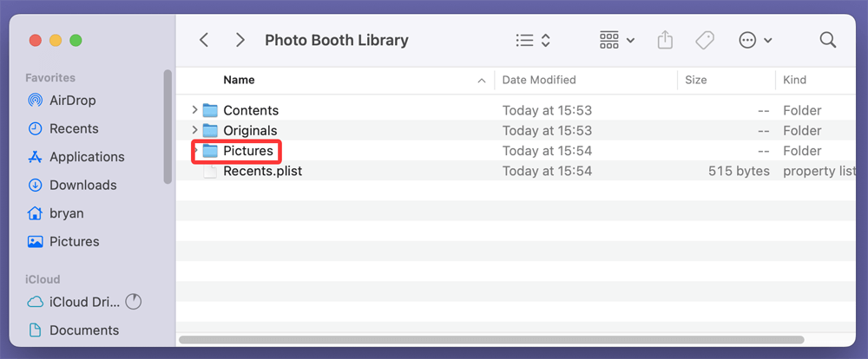Open the More actions ellipsis icon
Viewport: 868px width, 359px height.
point(747,40)
